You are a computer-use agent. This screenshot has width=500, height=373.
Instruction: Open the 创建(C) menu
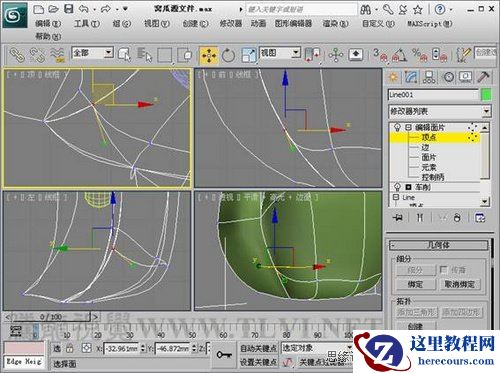[x=195, y=24]
